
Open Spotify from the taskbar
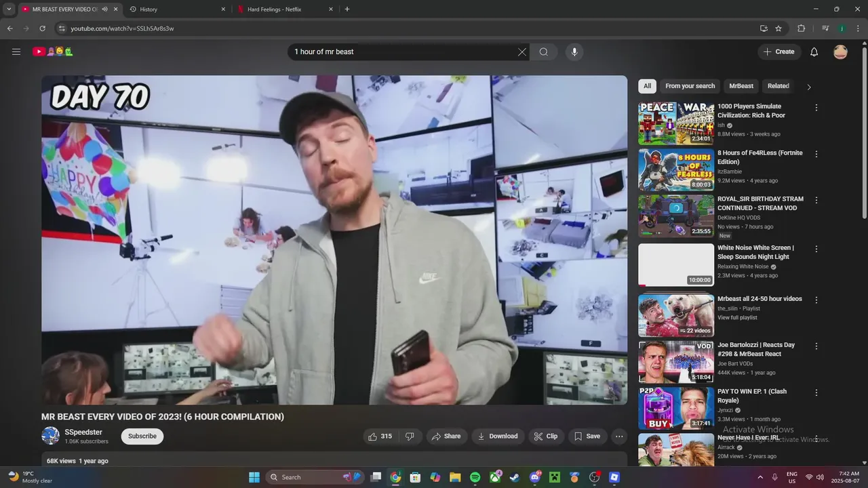coord(475,477)
